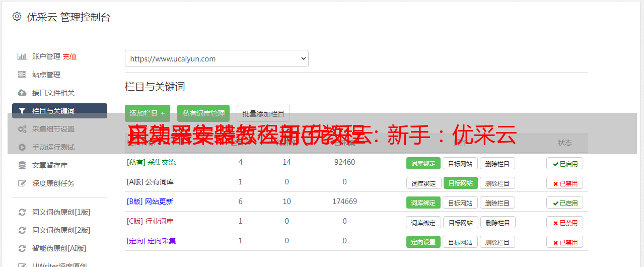Screen dimensions: 644x267
Task: Click green 目标网站 for 公有词库 row
Action: tap(461, 183)
